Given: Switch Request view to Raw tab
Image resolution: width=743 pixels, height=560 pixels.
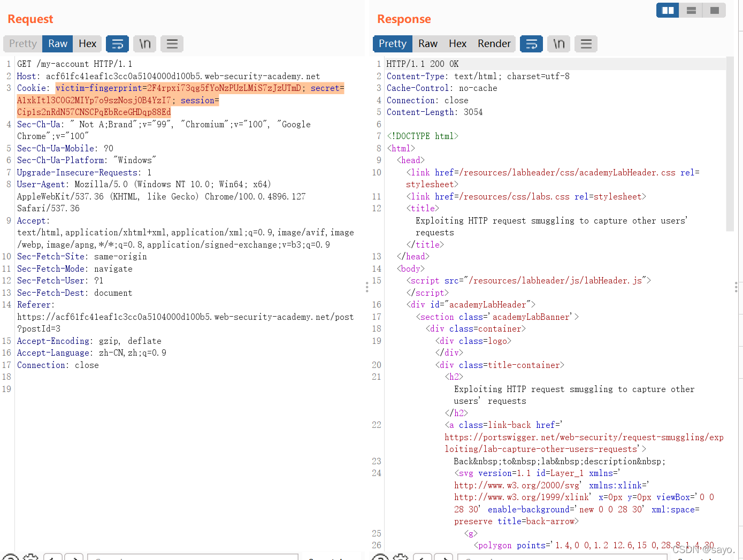Looking at the screenshot, I should (x=58, y=44).
